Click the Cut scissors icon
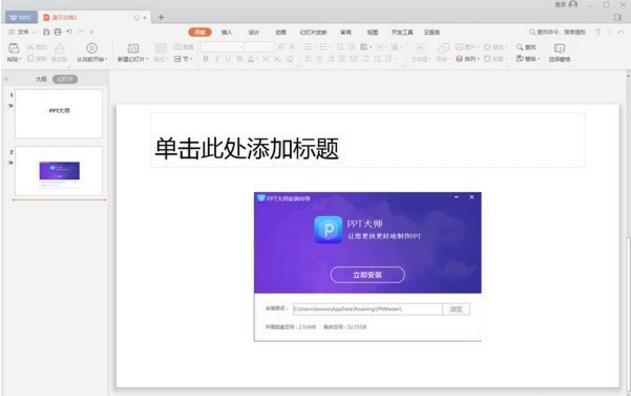 point(31,47)
